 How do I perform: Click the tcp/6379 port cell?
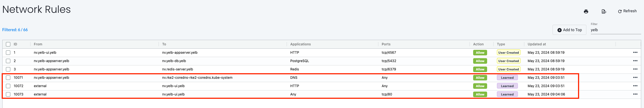(389, 69)
